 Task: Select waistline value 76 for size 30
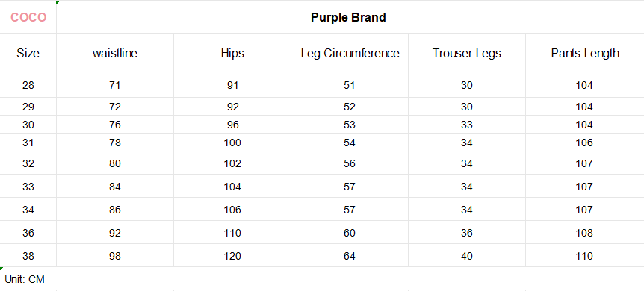pos(115,125)
